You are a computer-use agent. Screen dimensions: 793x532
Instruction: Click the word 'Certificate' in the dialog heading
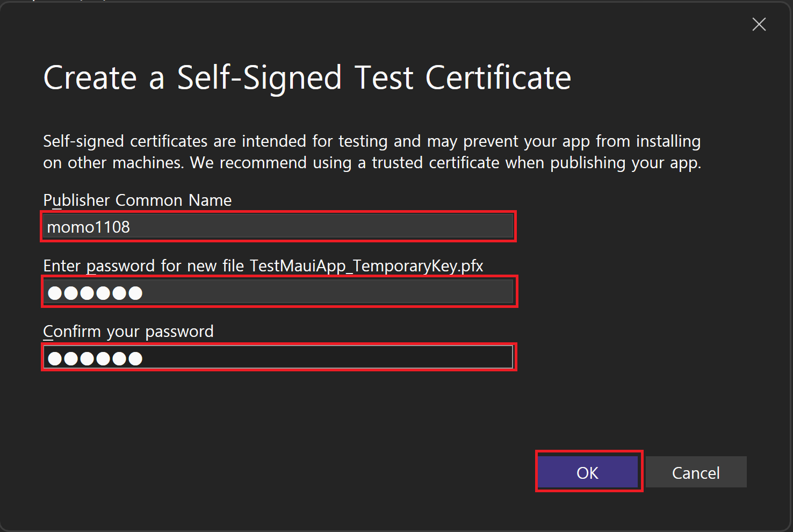coord(498,78)
